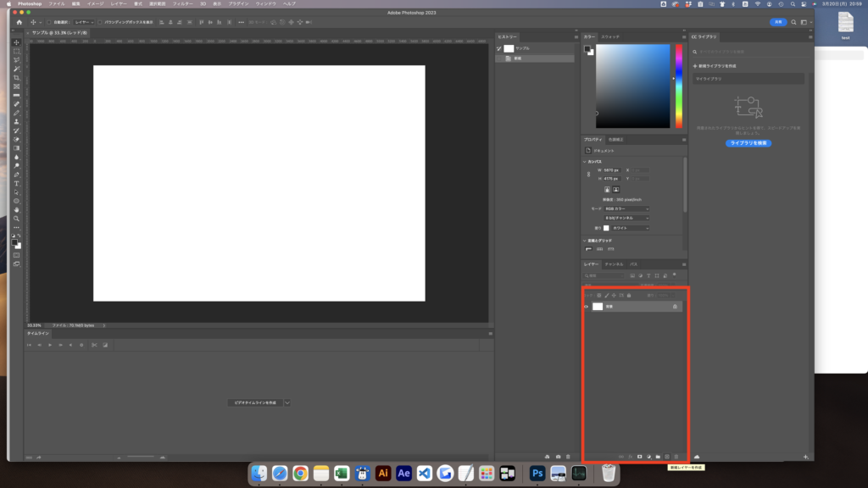868x488 pixels.
Task: Click the rainbow hue slider in Color panel
Action: [678, 85]
